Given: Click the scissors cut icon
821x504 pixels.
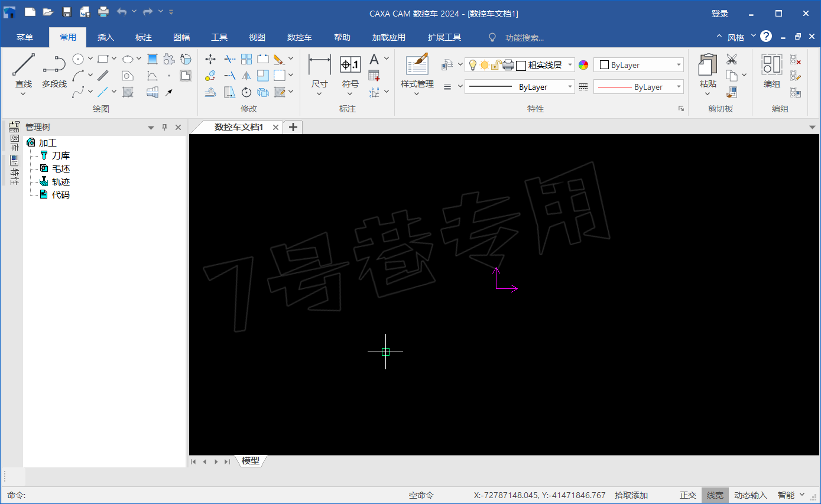Looking at the screenshot, I should tap(732, 59).
